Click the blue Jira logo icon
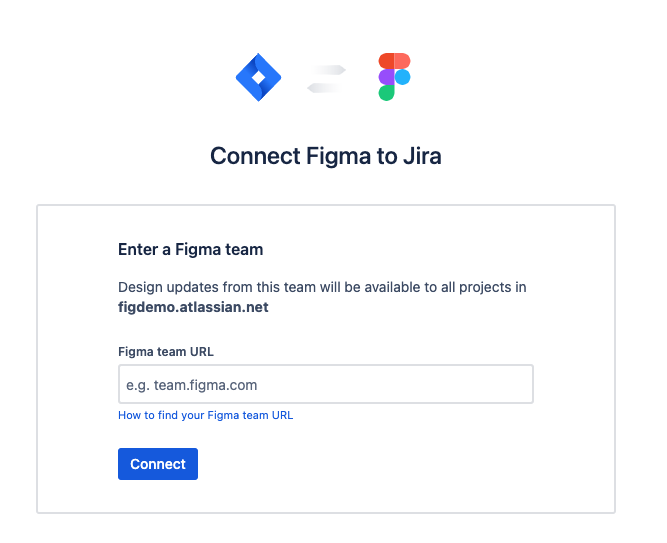Screen dimensions: 667x543 (x=258, y=77)
